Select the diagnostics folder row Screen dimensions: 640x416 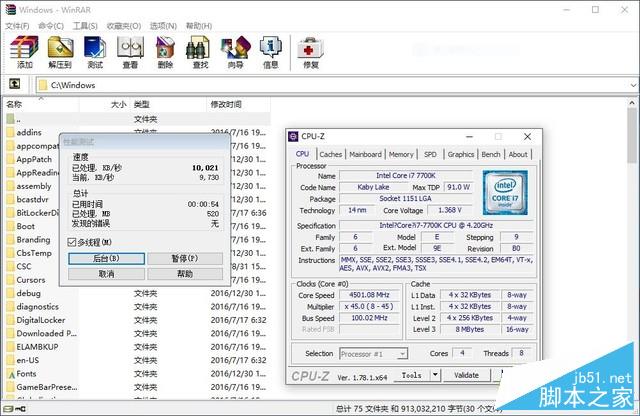(137, 307)
